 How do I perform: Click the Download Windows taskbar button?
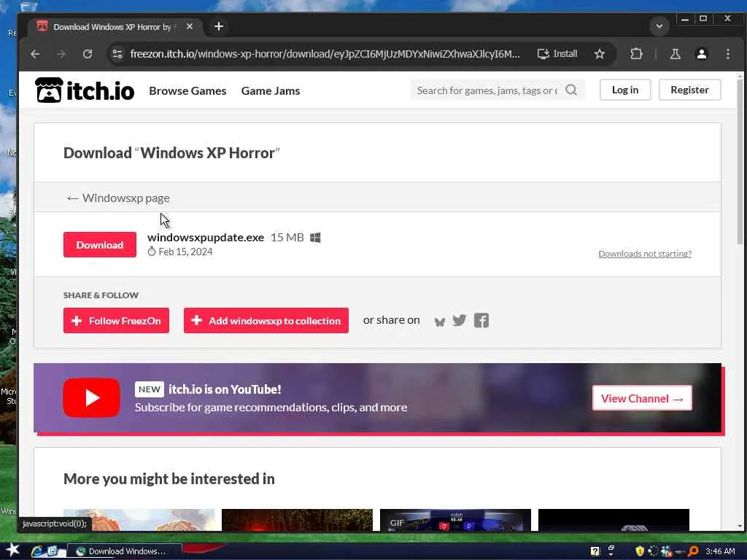point(124,551)
